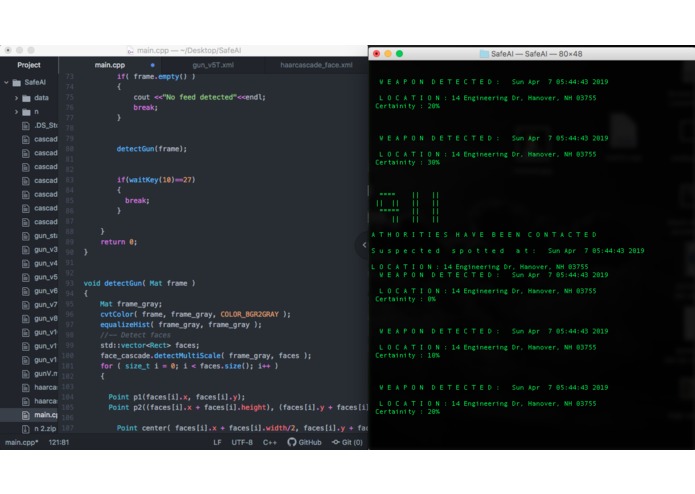
Task: Open gun_v7 file in tree
Action: pyautogui.click(x=46, y=304)
